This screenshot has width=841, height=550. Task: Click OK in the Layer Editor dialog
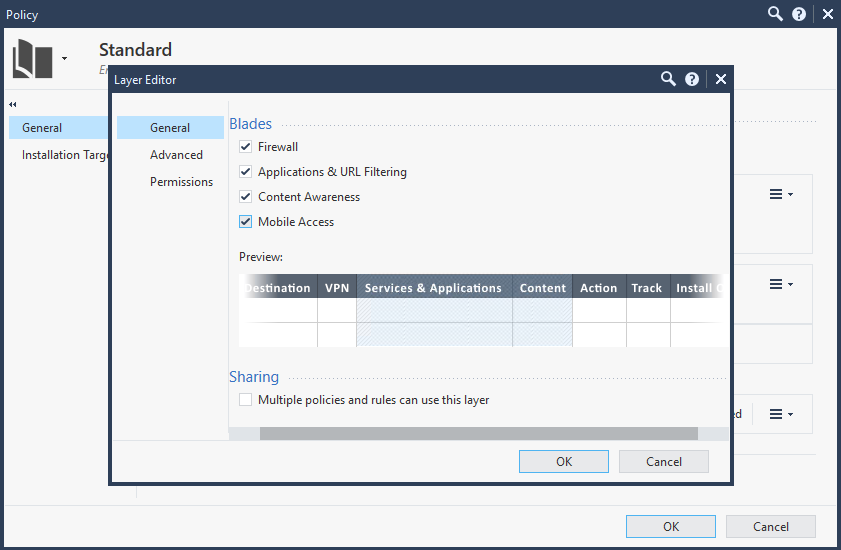563,461
